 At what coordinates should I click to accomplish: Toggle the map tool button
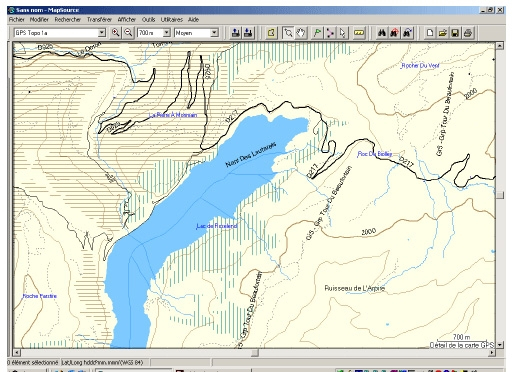click(x=271, y=33)
